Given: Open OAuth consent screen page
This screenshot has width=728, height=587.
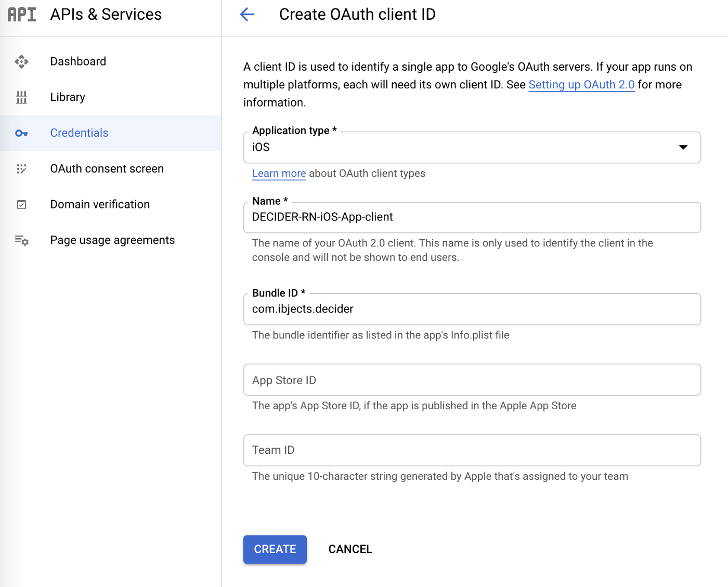Looking at the screenshot, I should pyautogui.click(x=107, y=168).
